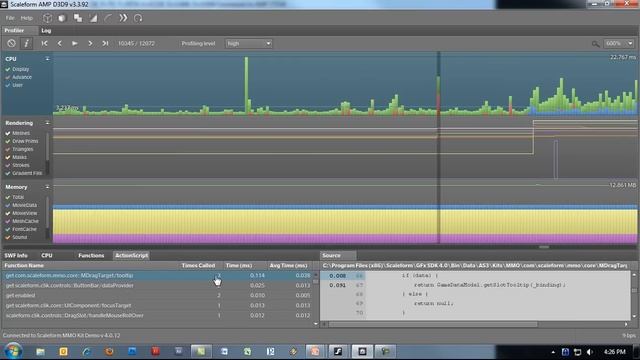
Task: Toggle the Masks checkbox
Action: (x=8, y=157)
